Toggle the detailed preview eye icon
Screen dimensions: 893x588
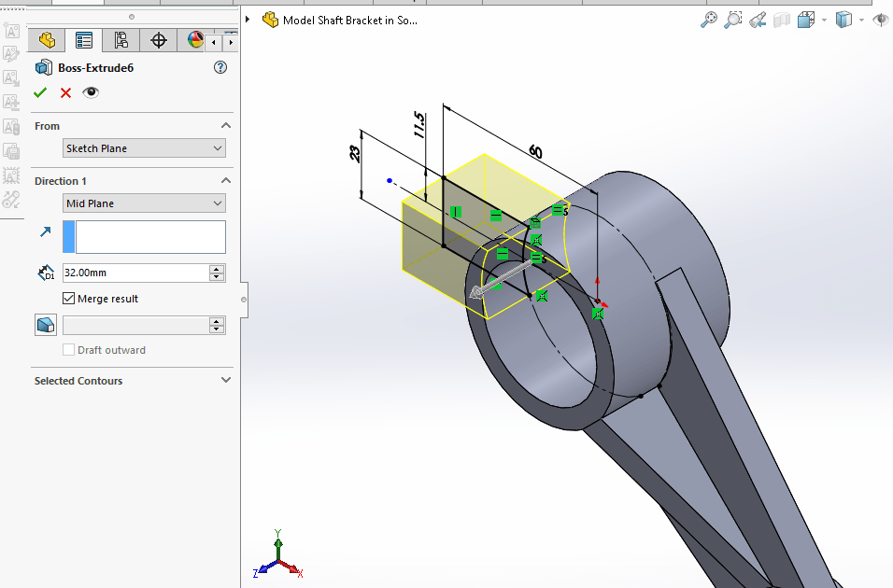tap(91, 92)
